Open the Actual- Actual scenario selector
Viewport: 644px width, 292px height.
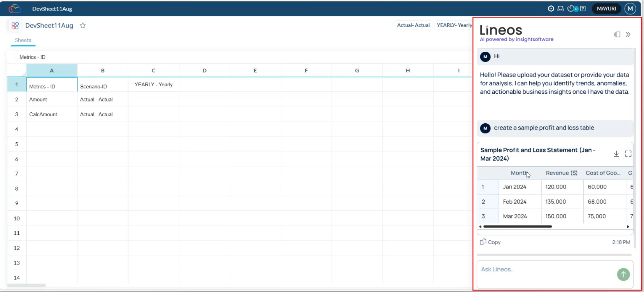(413, 25)
